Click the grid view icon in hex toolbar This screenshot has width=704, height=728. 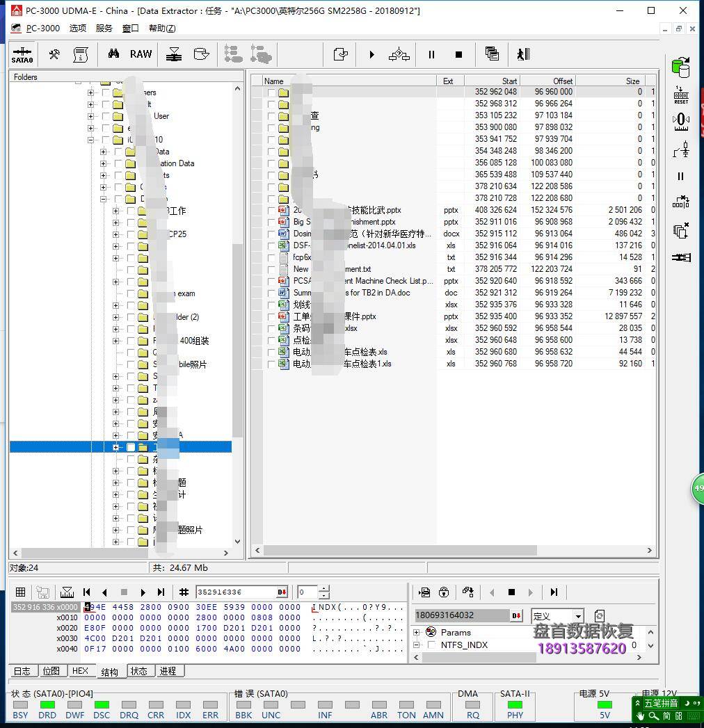pos(21,592)
